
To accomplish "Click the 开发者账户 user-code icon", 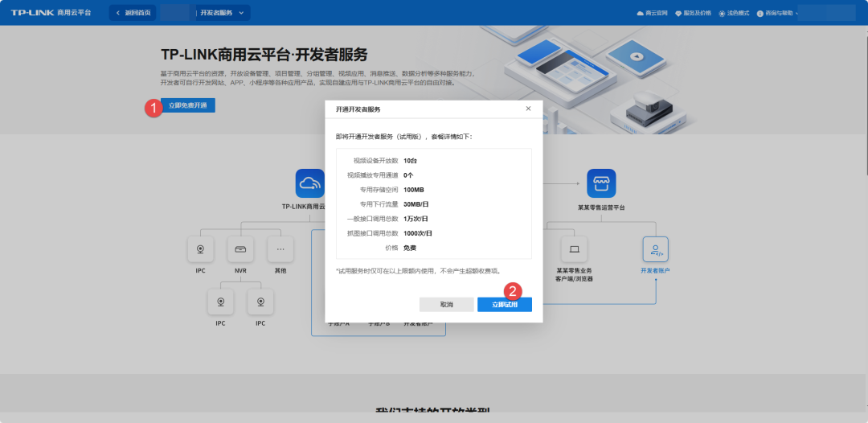I will click(656, 249).
